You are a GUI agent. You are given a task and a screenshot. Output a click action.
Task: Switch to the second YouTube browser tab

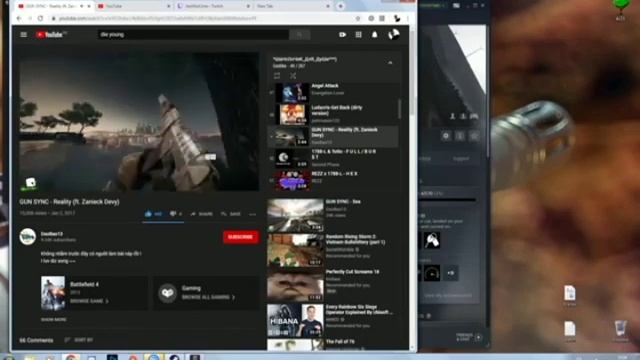[133, 6]
